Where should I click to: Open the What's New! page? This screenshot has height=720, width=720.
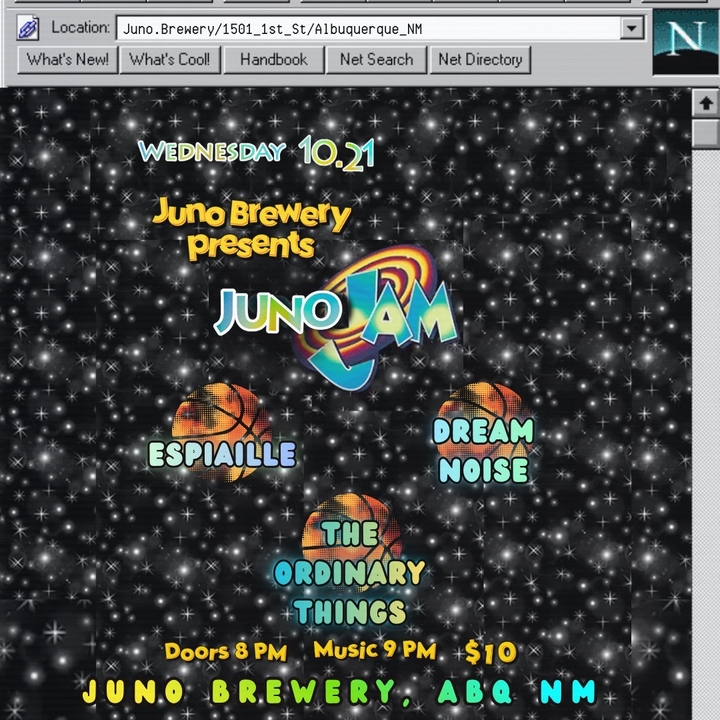68,60
